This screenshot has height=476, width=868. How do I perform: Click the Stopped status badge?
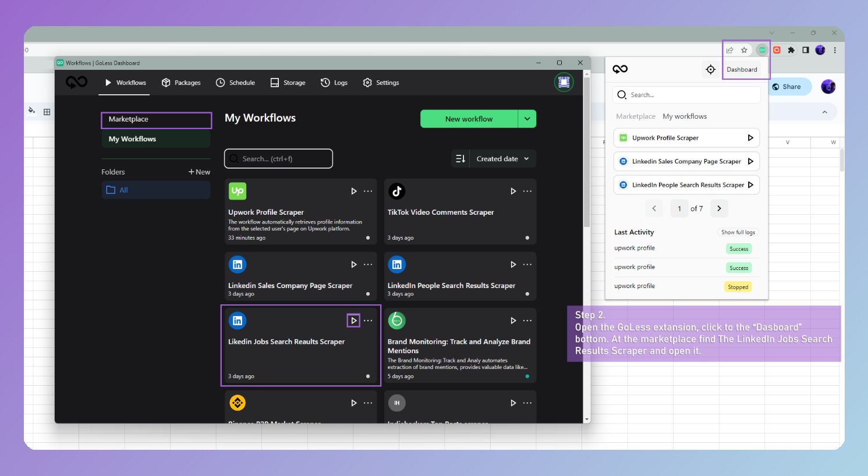(738, 287)
